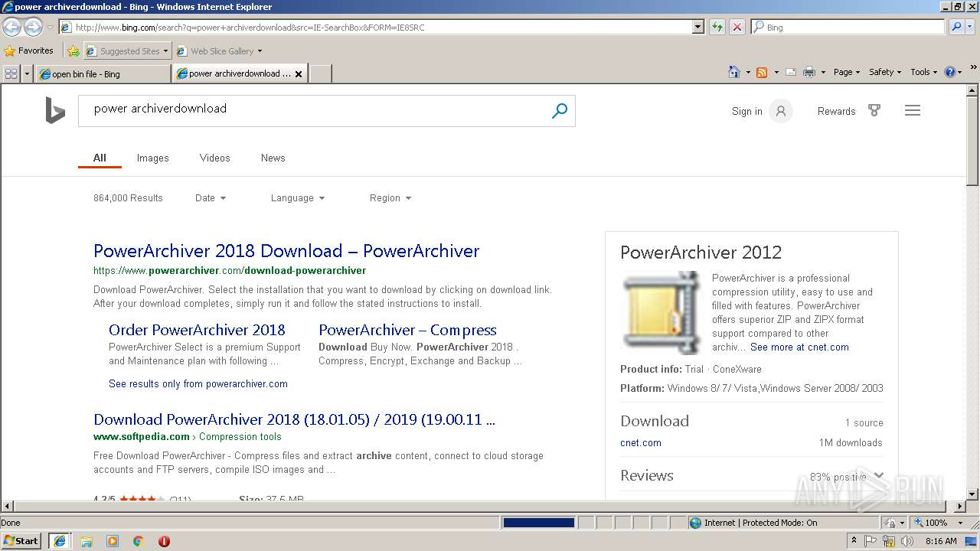Open Chrome from the taskbar
This screenshot has width=980, height=551.
(x=139, y=541)
